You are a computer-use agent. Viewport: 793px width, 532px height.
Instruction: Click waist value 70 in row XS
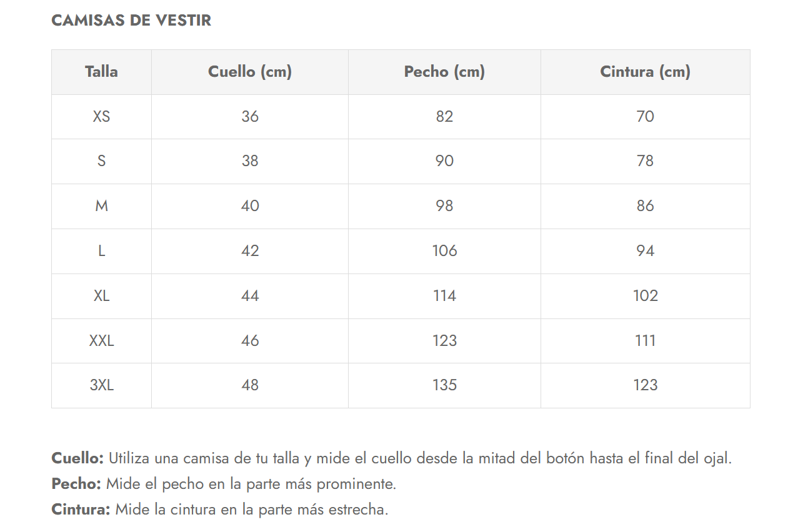point(645,117)
